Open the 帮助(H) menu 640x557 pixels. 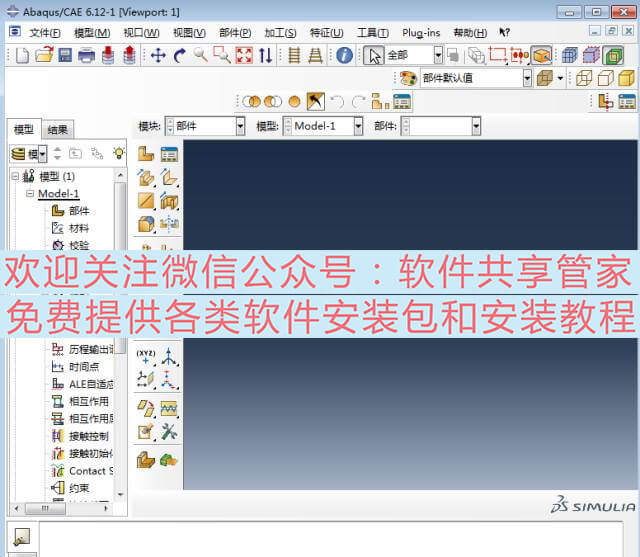coord(470,33)
